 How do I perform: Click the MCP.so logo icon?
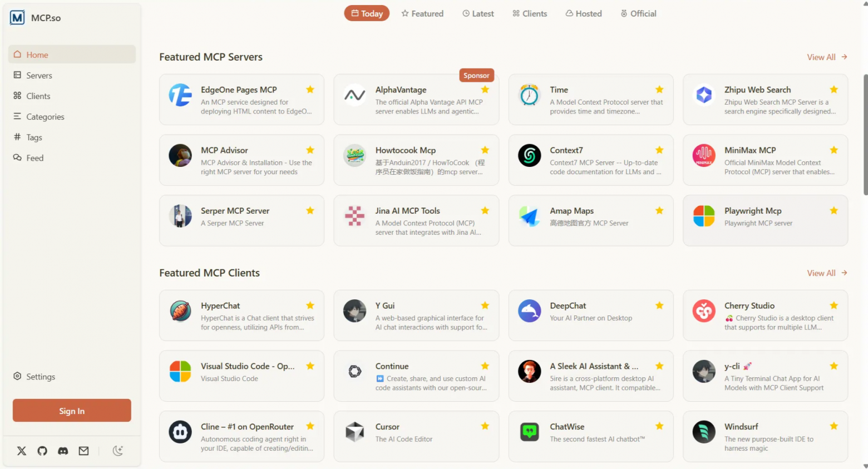click(17, 18)
